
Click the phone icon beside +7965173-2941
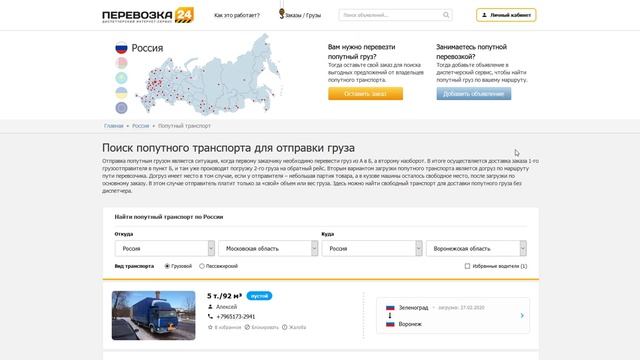(210, 316)
